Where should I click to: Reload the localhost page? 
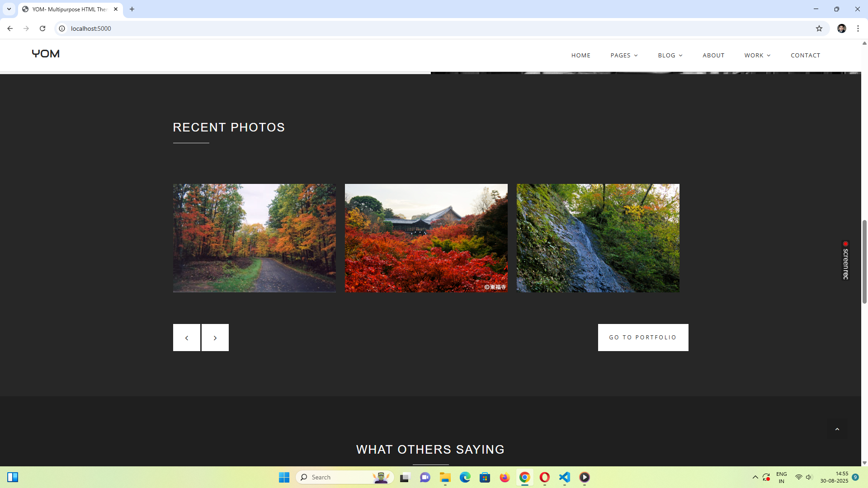(x=42, y=28)
